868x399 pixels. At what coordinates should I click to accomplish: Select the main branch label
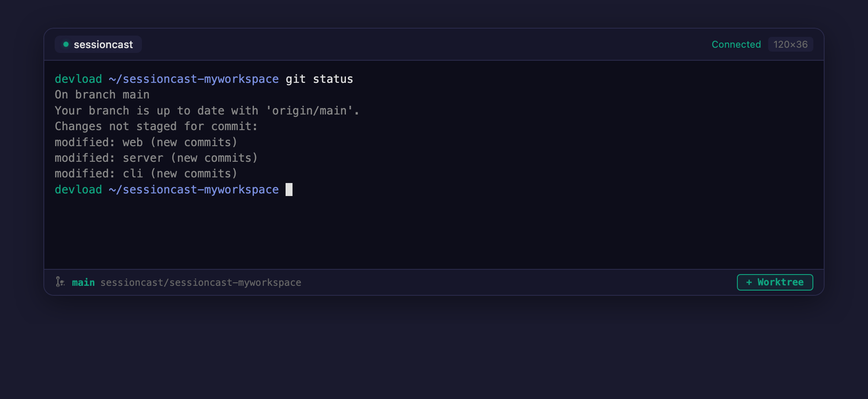[x=83, y=282]
